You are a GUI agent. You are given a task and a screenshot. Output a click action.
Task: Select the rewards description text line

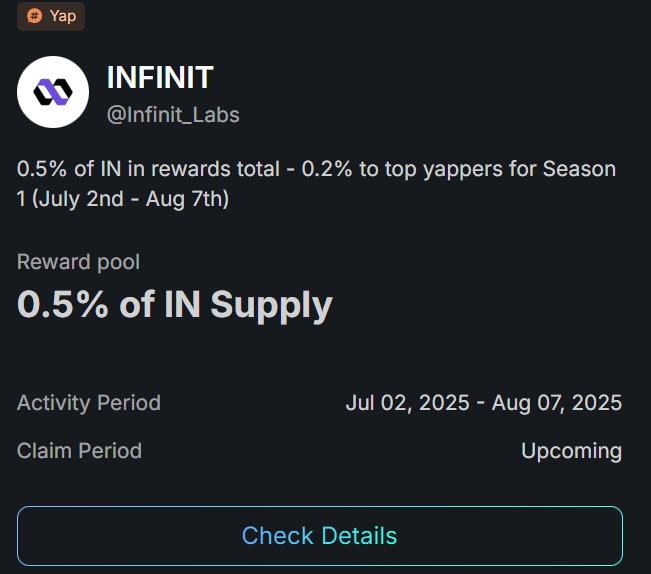click(316, 183)
